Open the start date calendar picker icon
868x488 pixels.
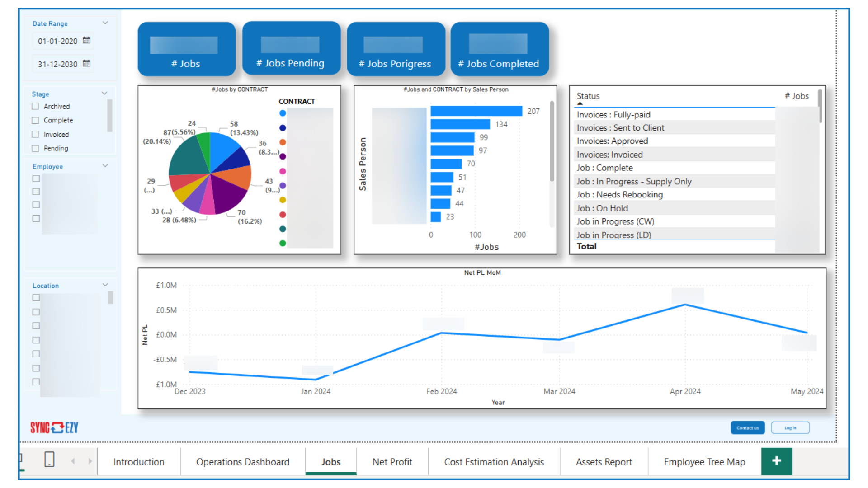(x=87, y=41)
